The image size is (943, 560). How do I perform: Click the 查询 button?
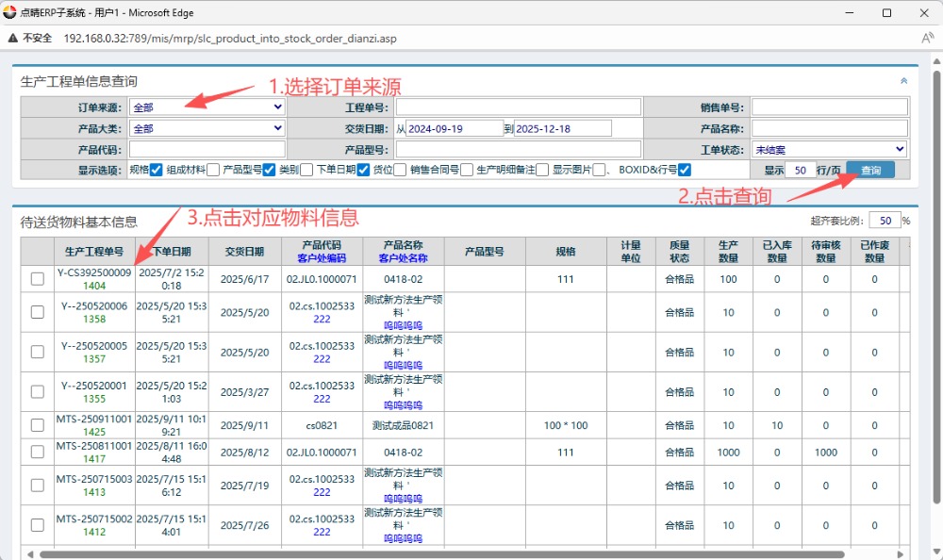pos(869,171)
